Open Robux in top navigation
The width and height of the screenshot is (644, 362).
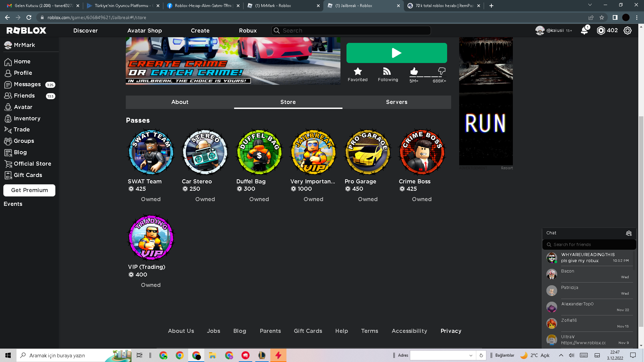(248, 31)
